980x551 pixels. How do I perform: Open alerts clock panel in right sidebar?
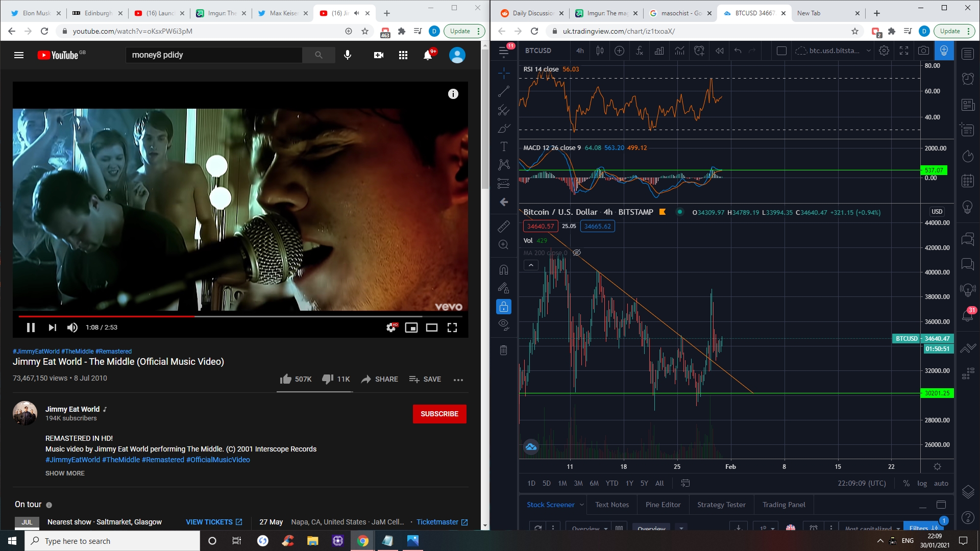tap(968, 79)
